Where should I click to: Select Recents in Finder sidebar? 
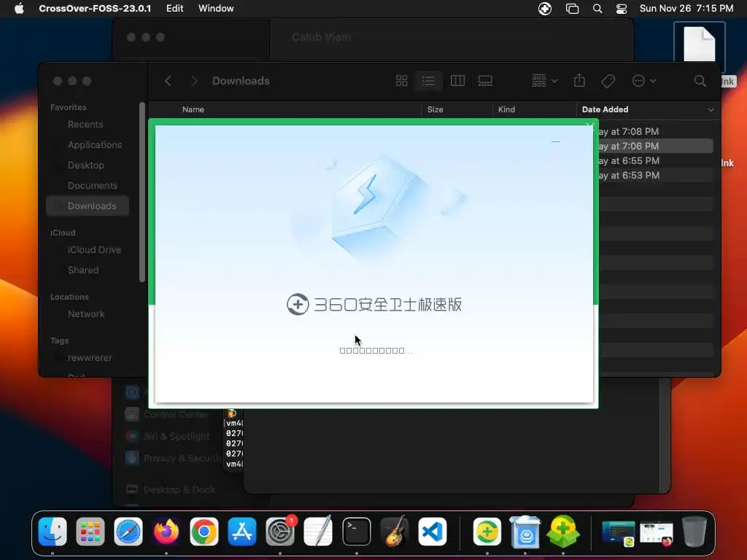click(x=85, y=124)
